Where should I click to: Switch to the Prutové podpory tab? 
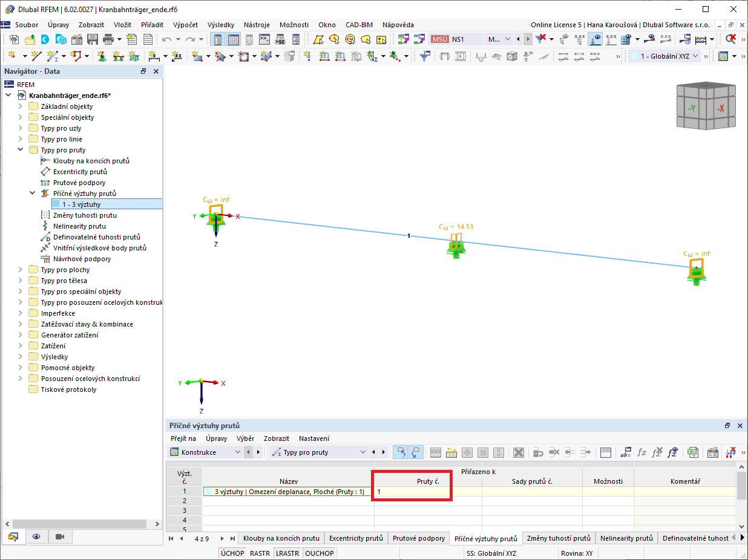pos(419,538)
